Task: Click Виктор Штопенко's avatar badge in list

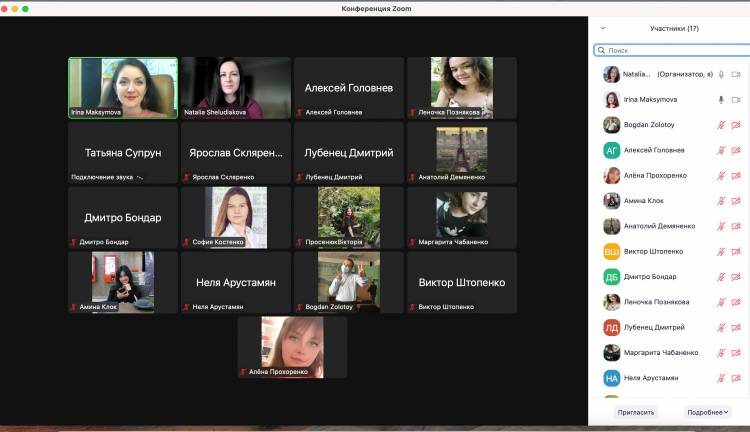Action: tap(611, 252)
